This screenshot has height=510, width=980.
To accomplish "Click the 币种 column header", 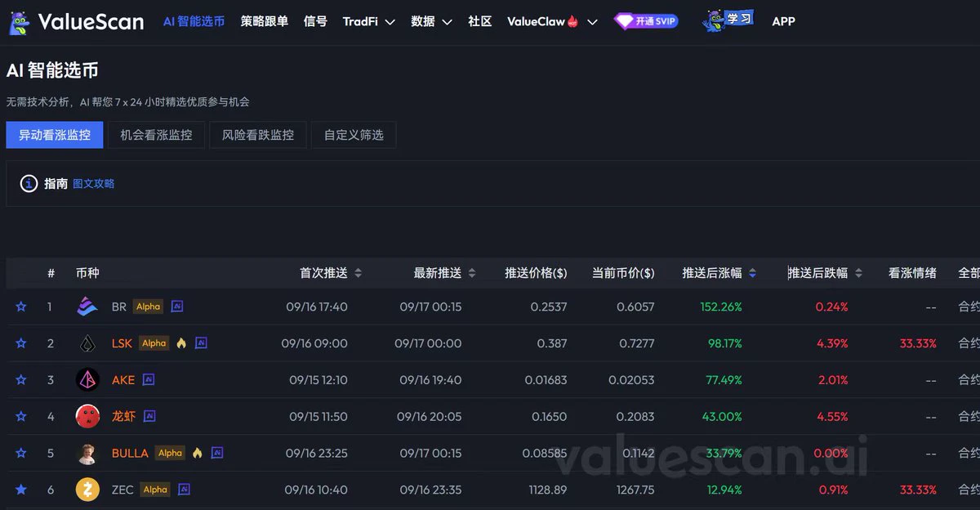I will 87,273.
